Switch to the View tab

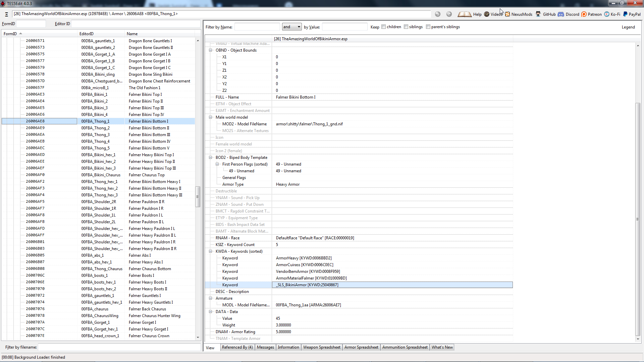(x=210, y=348)
